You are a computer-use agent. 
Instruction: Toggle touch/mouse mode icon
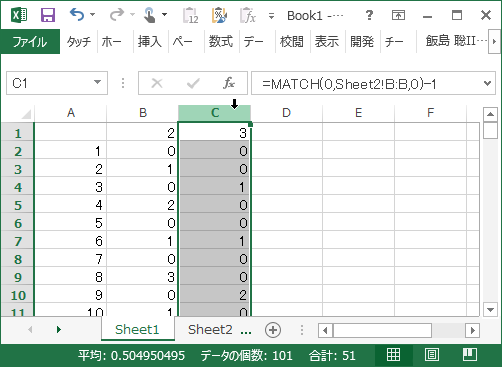tap(149, 15)
